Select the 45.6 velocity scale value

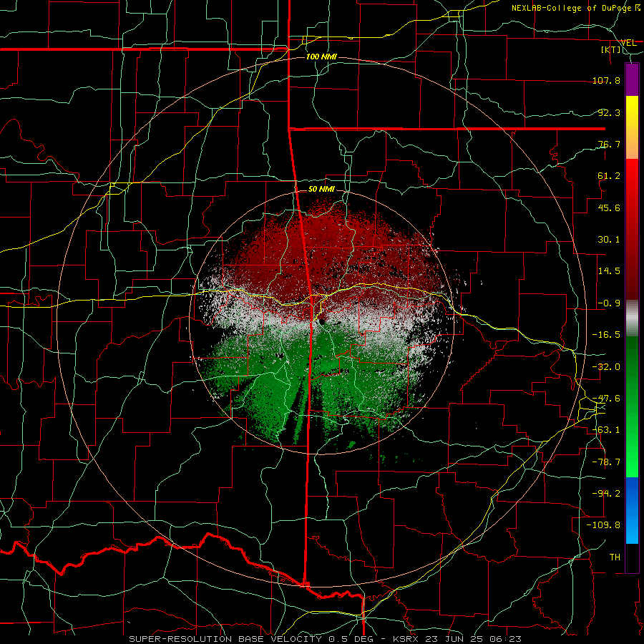coord(609,208)
